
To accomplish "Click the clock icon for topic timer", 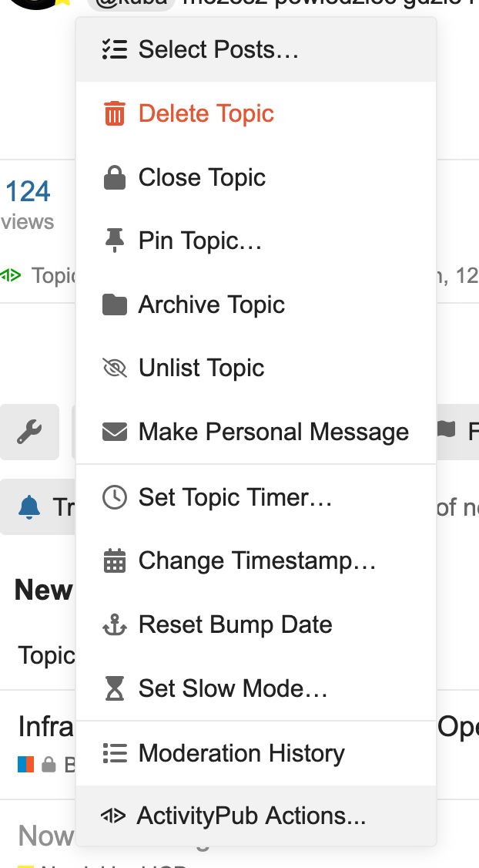I will (115, 497).
